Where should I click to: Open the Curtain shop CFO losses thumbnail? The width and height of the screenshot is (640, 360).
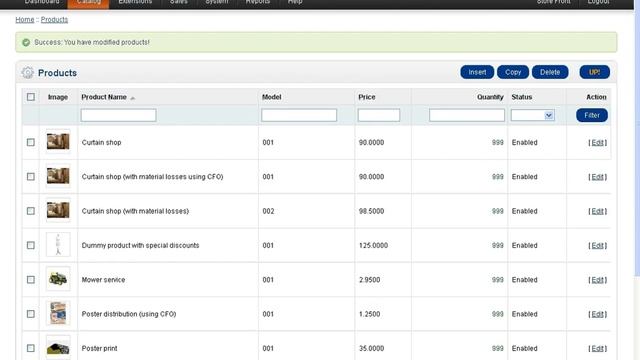pyautogui.click(x=58, y=176)
